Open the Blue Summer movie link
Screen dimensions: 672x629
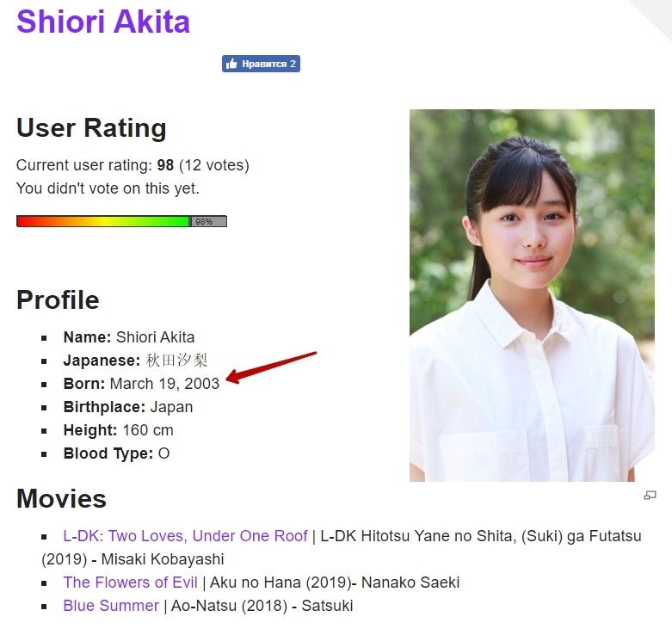[111, 606]
